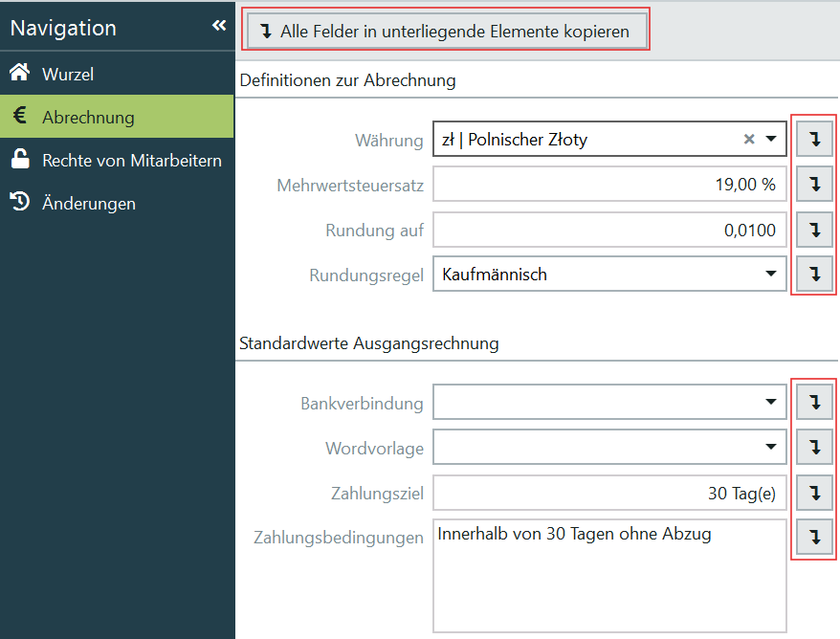Screen dimensions: 840x639
Task: Expand the Rundungsregel dropdown
Action: click(x=771, y=275)
